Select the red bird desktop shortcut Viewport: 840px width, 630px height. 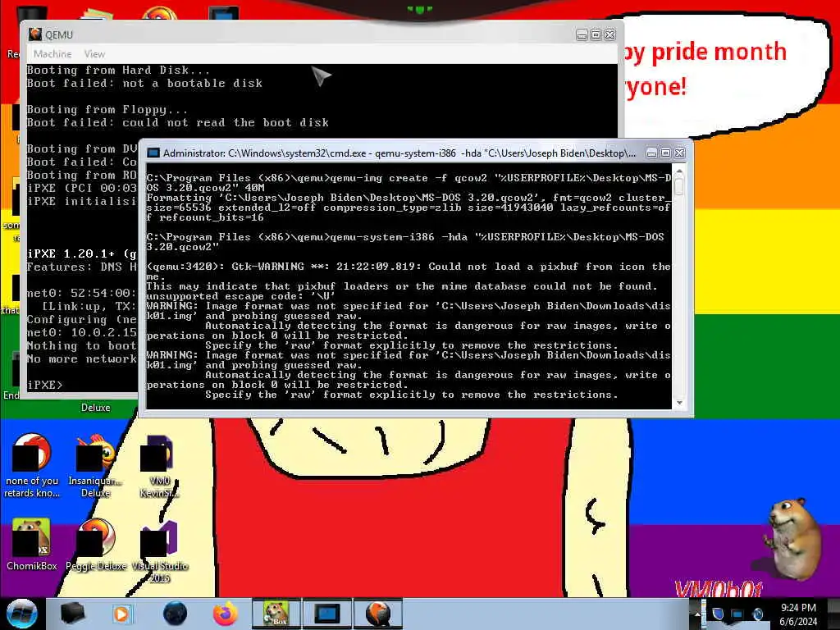click(32, 466)
